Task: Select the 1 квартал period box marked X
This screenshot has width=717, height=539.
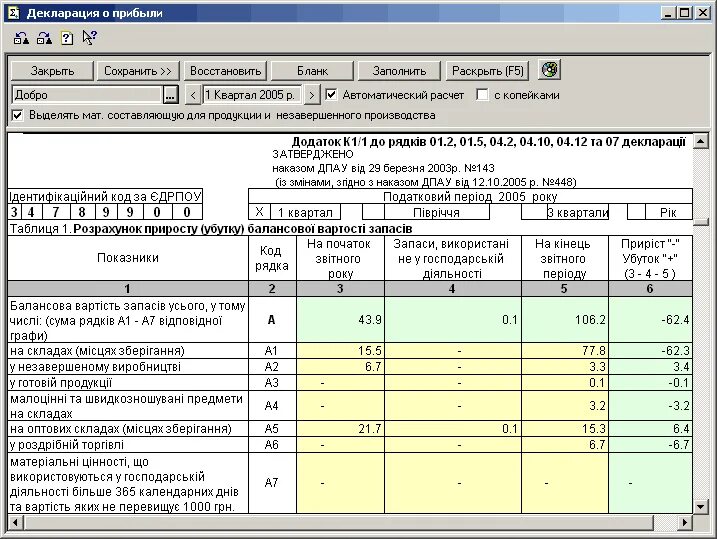Action: (x=259, y=212)
